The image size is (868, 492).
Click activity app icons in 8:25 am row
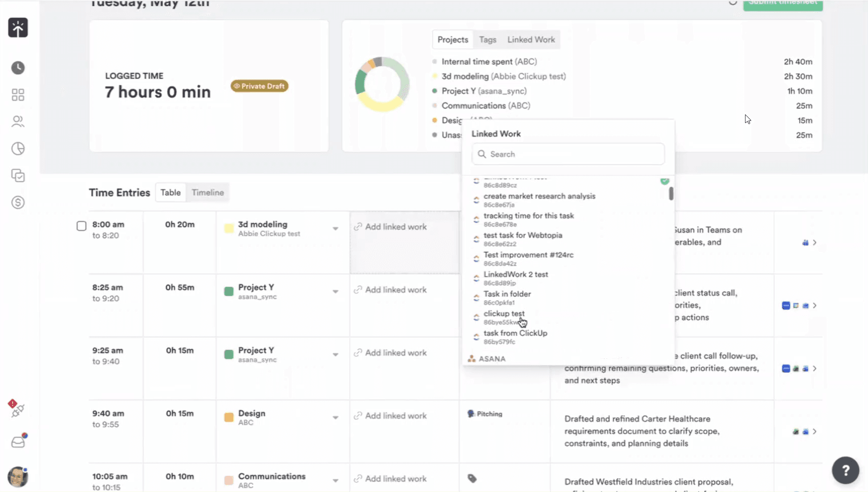(796, 306)
